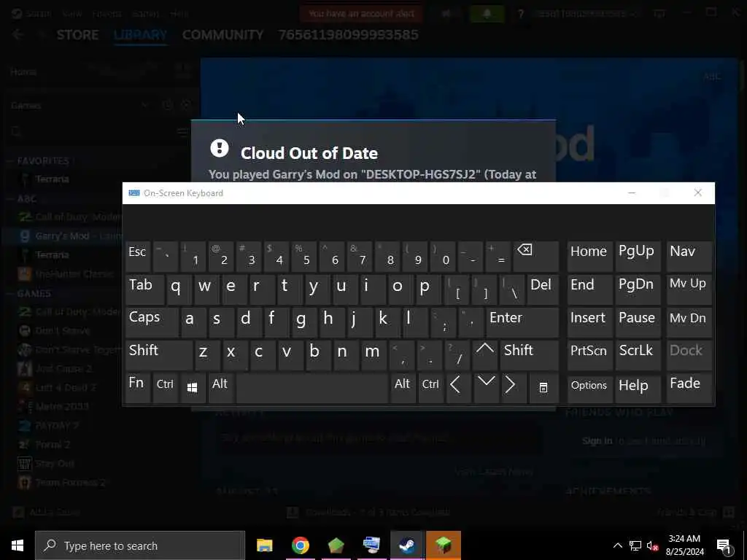Screen dimensions: 747x560
Task: Tap the context menu key on the keyboard
Action: [x=543, y=388]
